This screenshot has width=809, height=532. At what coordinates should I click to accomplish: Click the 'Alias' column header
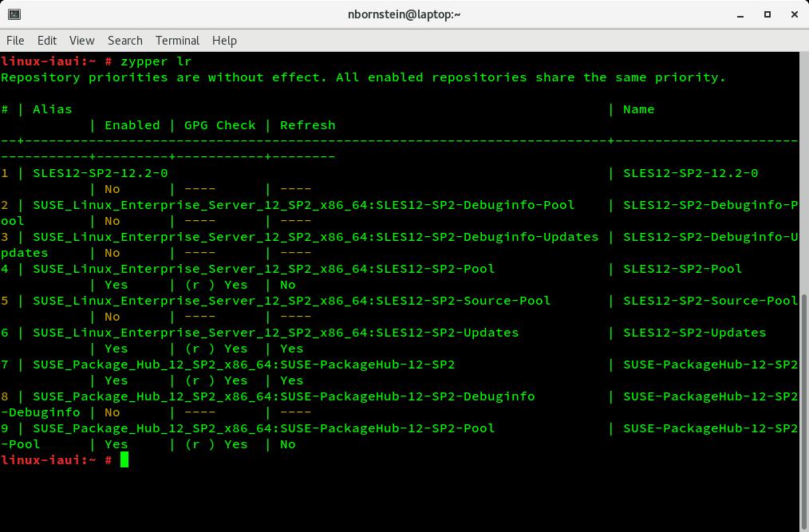(52, 109)
